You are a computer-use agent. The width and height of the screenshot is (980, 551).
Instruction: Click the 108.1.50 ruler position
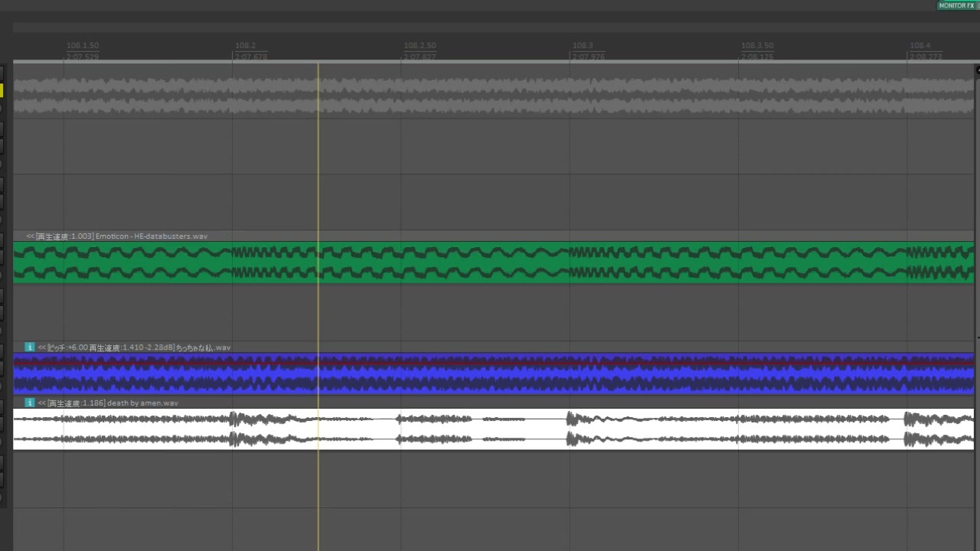(83, 46)
